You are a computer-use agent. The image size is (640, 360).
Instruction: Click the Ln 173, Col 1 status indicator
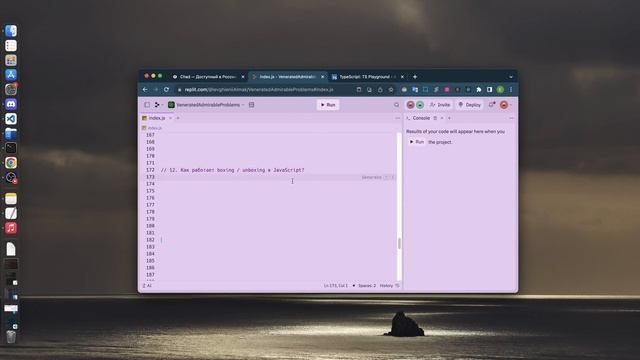pyautogui.click(x=336, y=286)
